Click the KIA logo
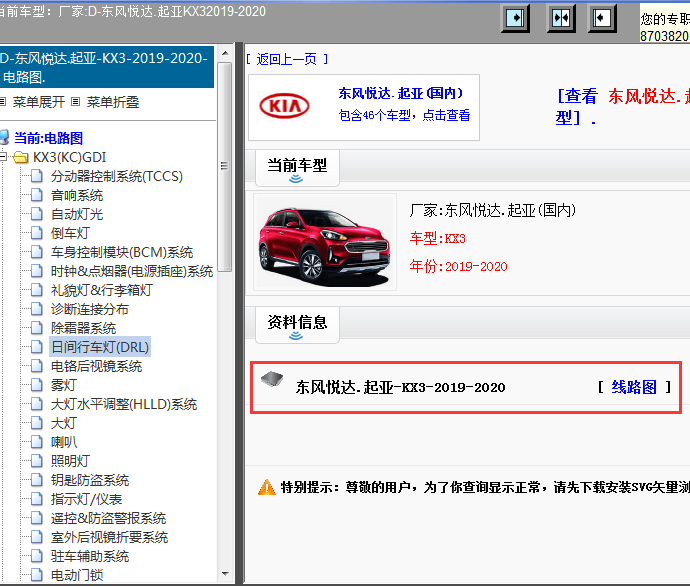 [x=284, y=106]
